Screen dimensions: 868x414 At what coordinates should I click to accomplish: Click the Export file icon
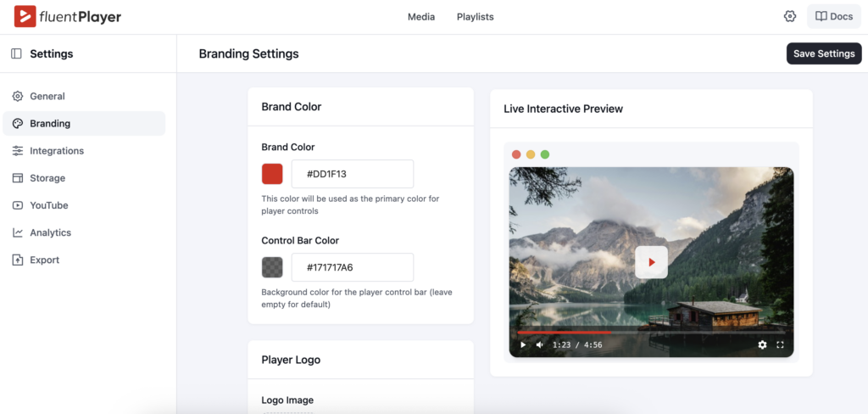[18, 260]
